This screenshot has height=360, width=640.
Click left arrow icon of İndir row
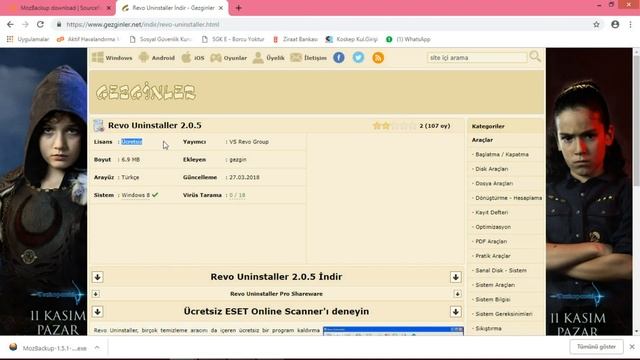pos(97,277)
